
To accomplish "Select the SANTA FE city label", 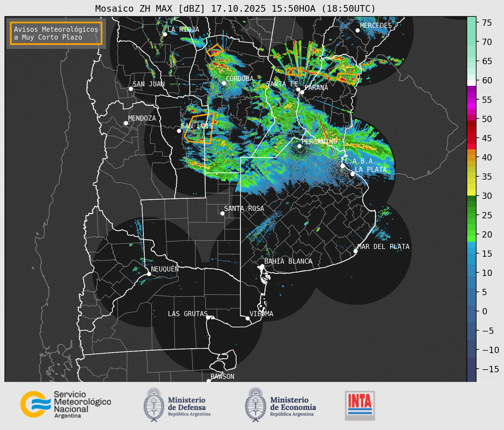I will pyautogui.click(x=282, y=84).
